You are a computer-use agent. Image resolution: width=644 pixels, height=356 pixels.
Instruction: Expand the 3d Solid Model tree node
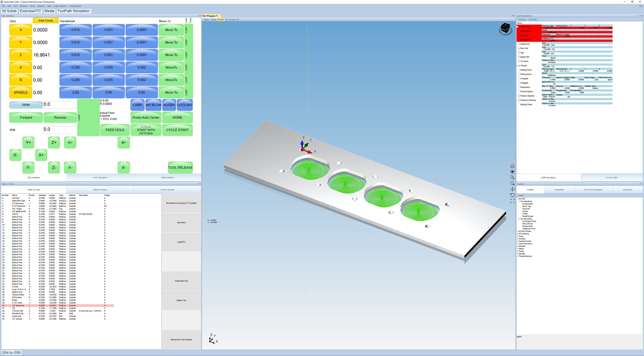coord(517,231)
